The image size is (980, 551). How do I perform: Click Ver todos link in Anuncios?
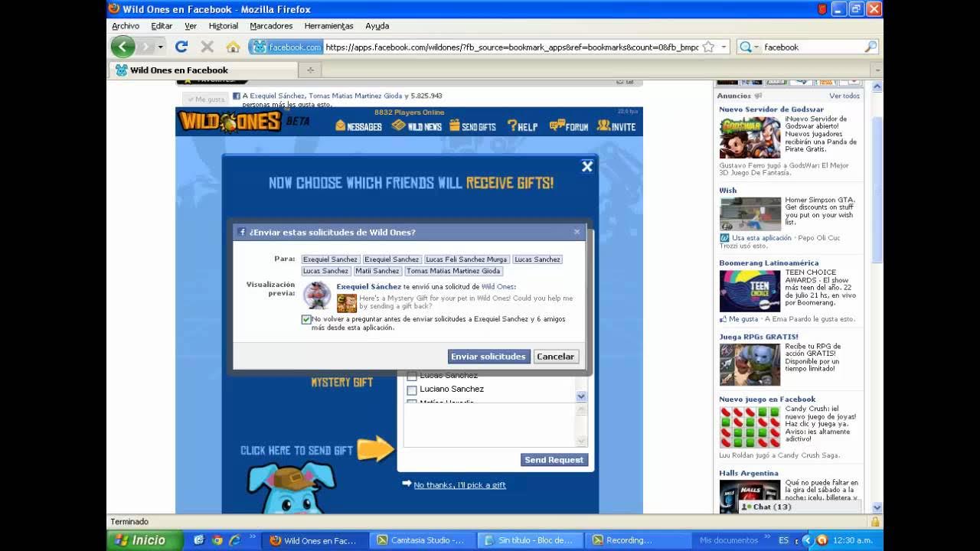point(844,96)
